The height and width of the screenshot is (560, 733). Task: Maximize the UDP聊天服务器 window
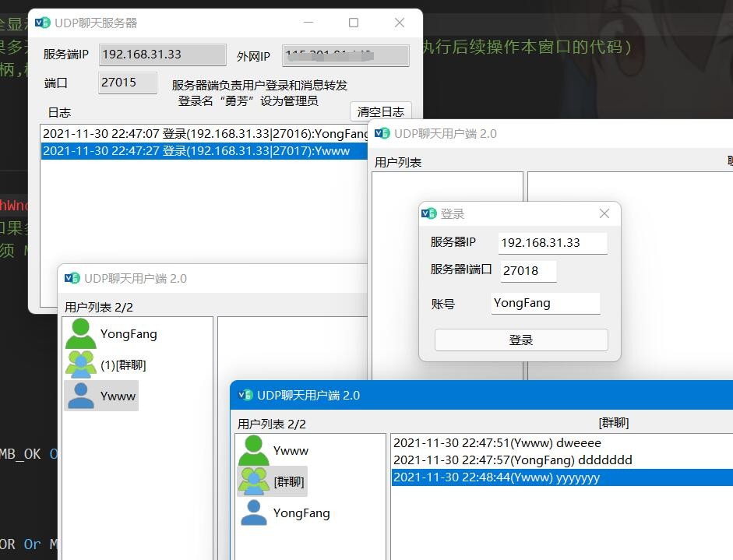[x=354, y=23]
